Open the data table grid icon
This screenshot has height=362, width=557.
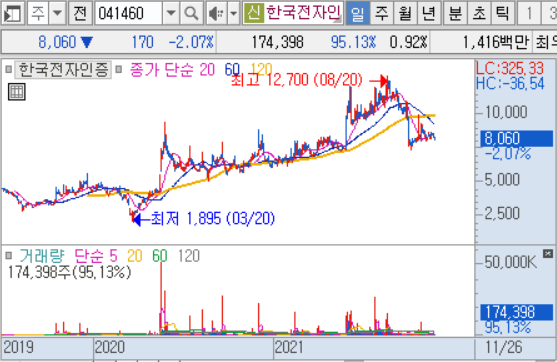point(17,92)
